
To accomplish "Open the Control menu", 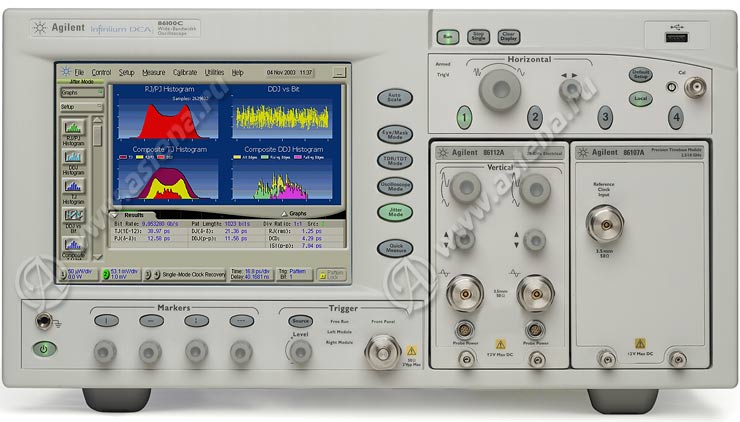I will click(101, 72).
